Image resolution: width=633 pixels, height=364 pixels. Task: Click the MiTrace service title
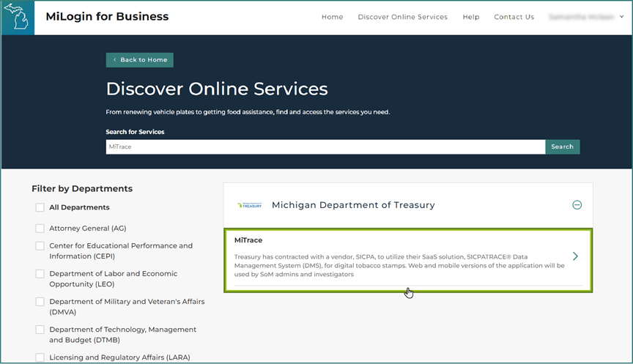[248, 240]
